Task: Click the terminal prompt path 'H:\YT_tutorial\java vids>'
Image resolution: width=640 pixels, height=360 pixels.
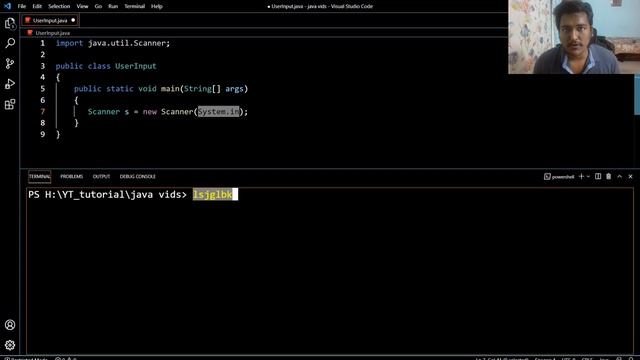Action: tap(116, 195)
